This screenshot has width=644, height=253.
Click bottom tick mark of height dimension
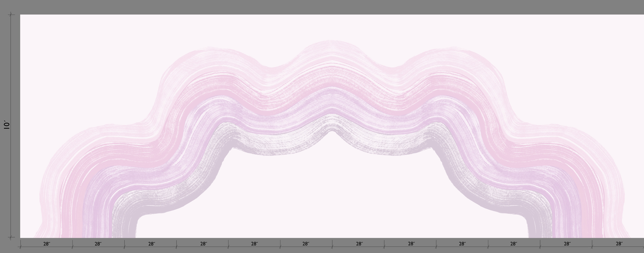pos(11,237)
